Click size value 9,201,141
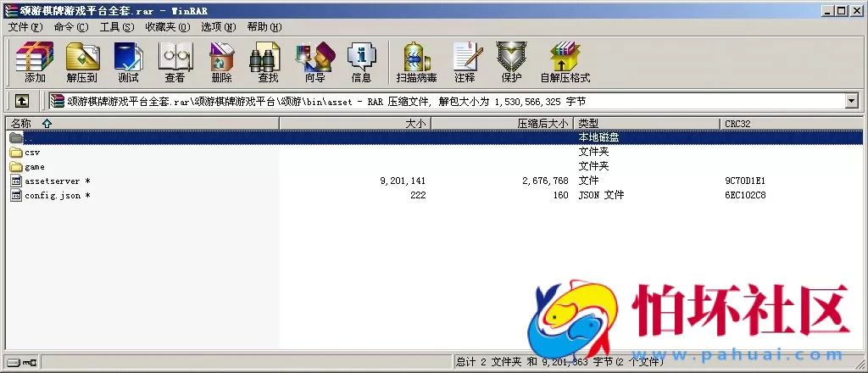 point(403,181)
